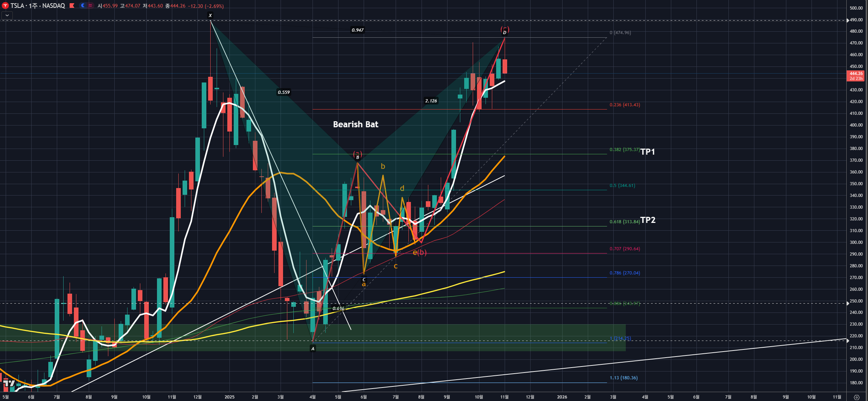Select the TP1 text annotation
868x401 pixels.
click(x=647, y=152)
